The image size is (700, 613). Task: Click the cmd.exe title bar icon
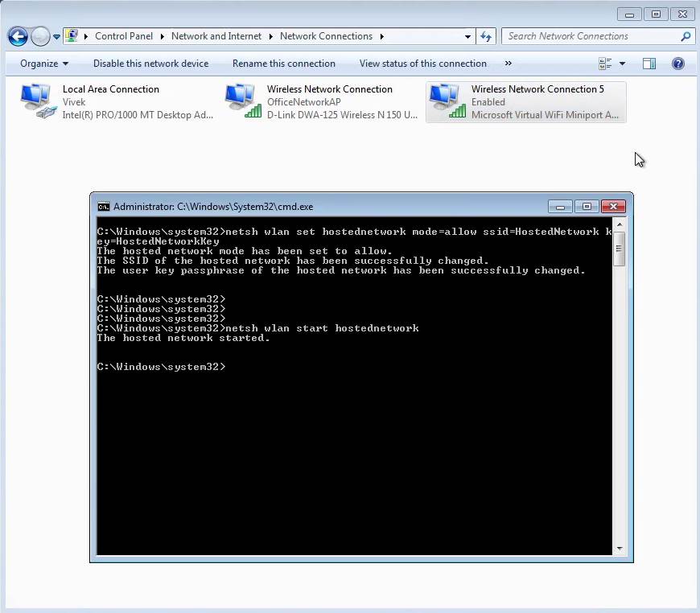pos(103,207)
